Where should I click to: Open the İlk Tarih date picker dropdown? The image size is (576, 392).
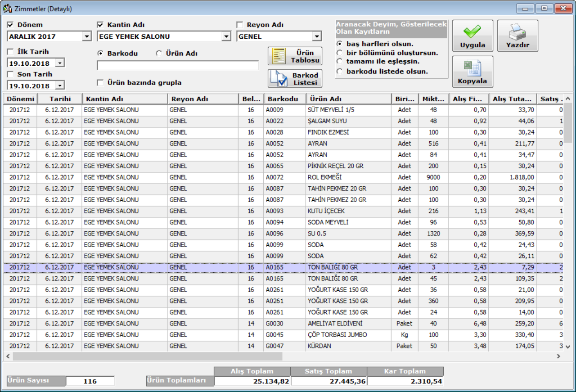pyautogui.click(x=60, y=63)
